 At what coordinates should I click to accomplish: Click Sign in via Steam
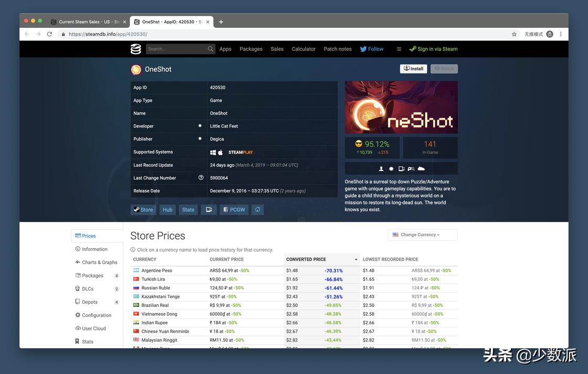click(433, 49)
